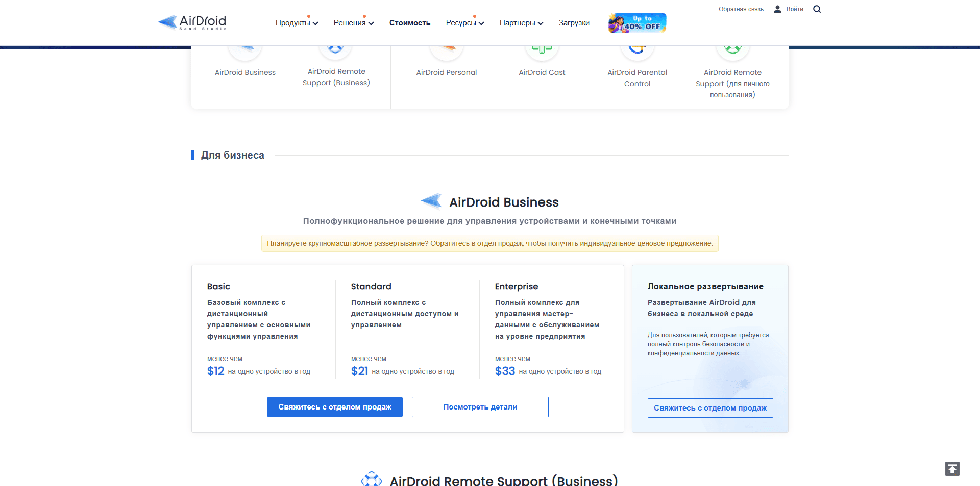Viewport: 980px width, 486px height.
Task: Click the $12 Basic price
Action: tap(216, 371)
